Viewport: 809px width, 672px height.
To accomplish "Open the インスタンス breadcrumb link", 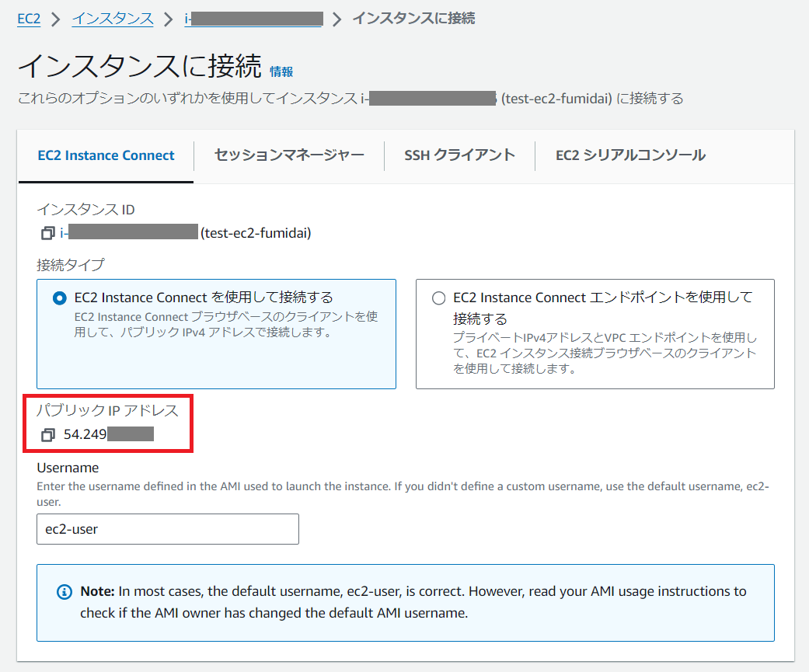I will coord(112,19).
